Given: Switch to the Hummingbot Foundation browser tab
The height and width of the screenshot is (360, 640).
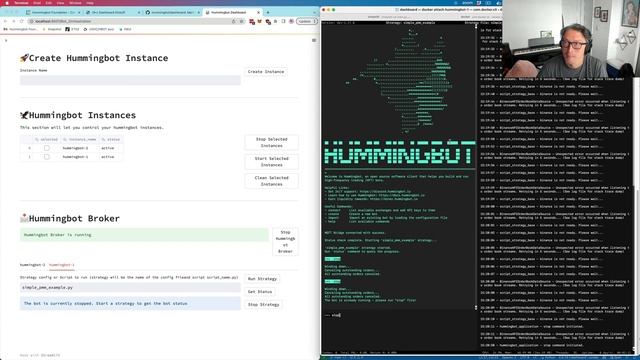Looking at the screenshot, I should pos(53,13).
